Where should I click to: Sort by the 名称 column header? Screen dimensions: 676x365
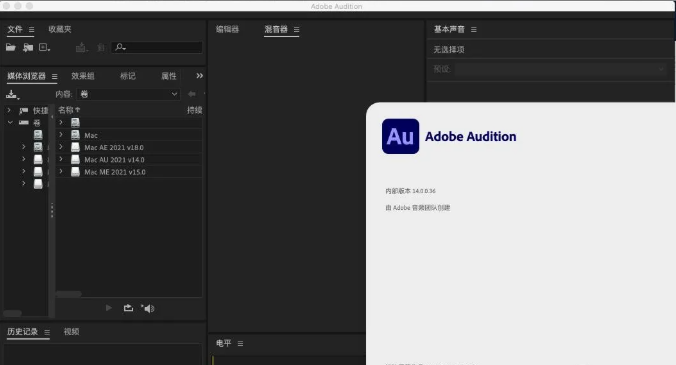click(69, 110)
